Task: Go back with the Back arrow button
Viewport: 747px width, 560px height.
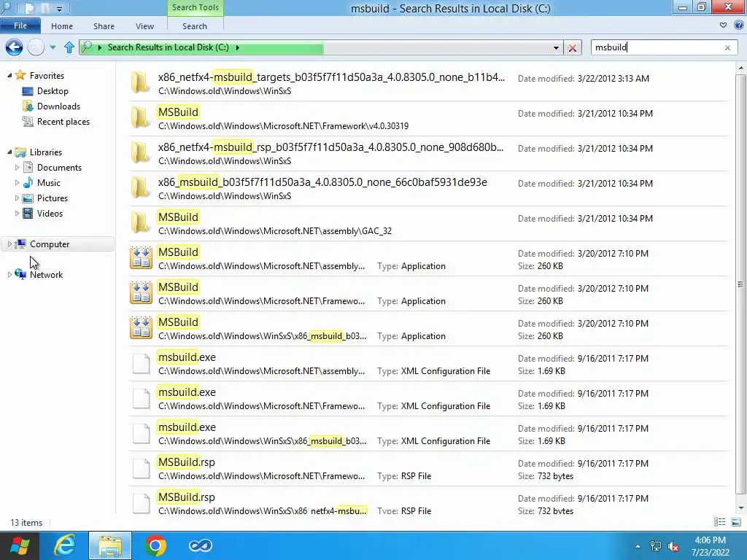Action: click(x=14, y=47)
